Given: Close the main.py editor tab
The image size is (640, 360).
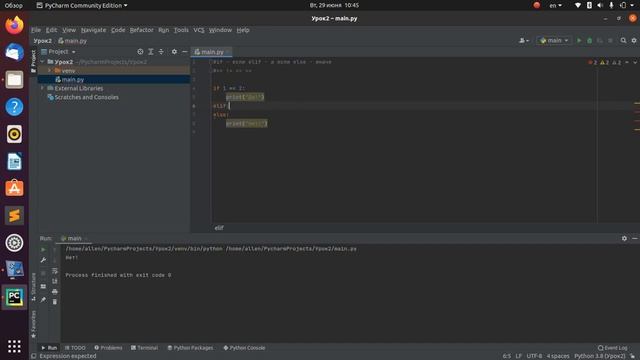Looking at the screenshot, I should 228,52.
